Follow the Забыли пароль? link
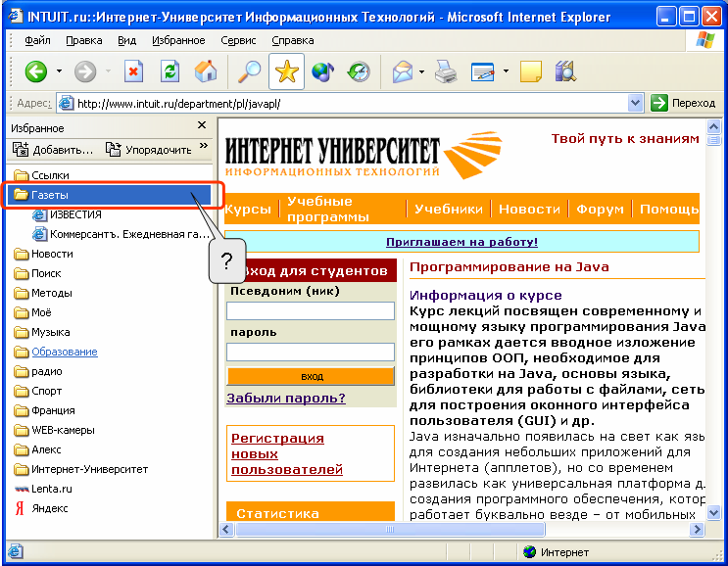The image size is (728, 566). [x=286, y=398]
